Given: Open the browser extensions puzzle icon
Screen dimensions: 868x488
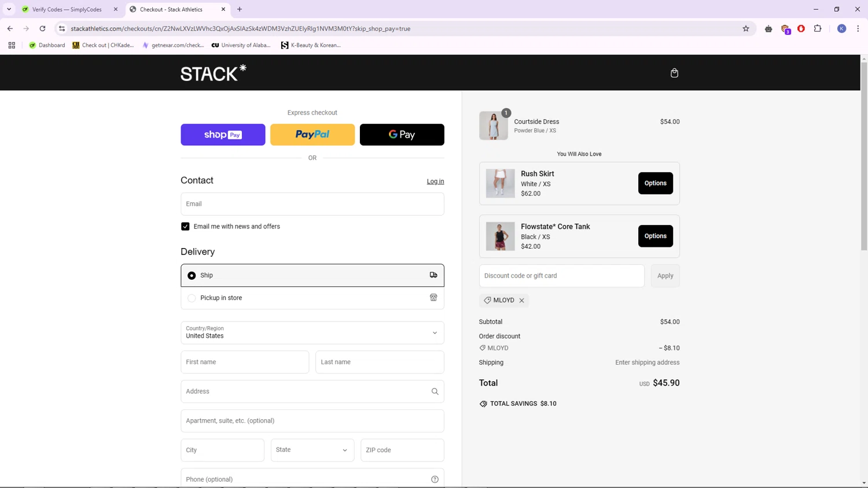Looking at the screenshot, I should [x=818, y=28].
